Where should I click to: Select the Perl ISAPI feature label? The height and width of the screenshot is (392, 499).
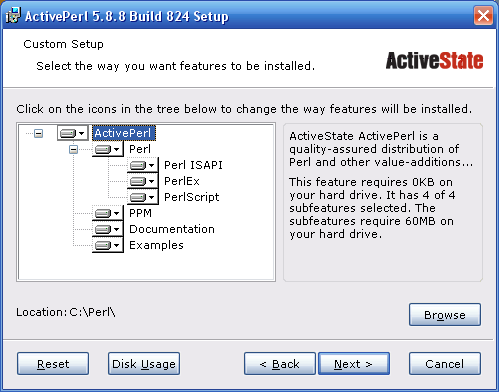point(193,165)
